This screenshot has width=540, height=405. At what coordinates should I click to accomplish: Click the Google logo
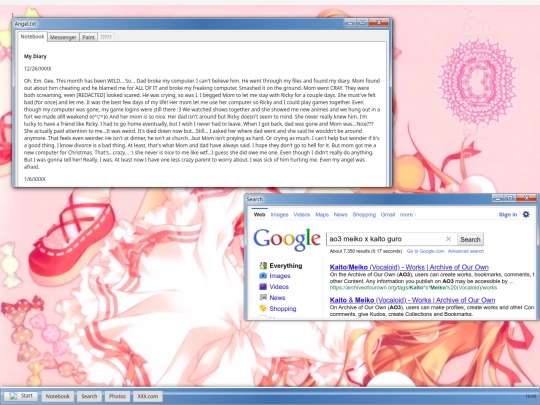click(287, 240)
